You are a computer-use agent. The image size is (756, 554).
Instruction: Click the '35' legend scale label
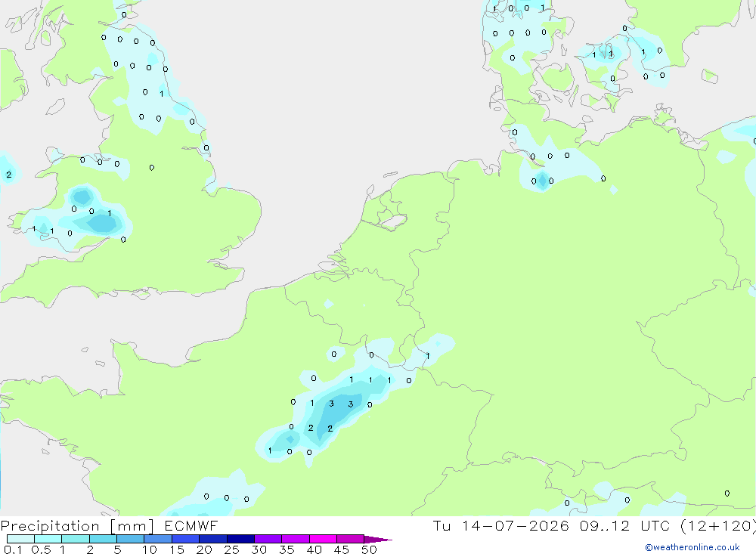tap(287, 549)
